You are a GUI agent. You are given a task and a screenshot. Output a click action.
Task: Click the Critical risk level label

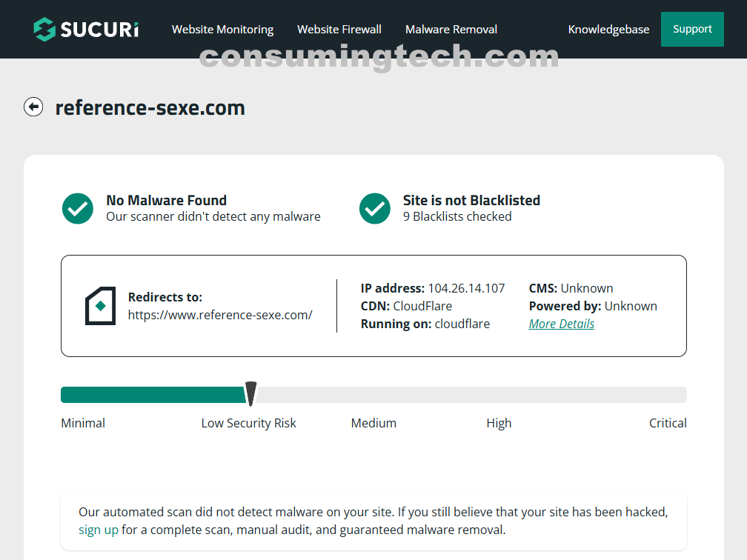pyautogui.click(x=668, y=423)
